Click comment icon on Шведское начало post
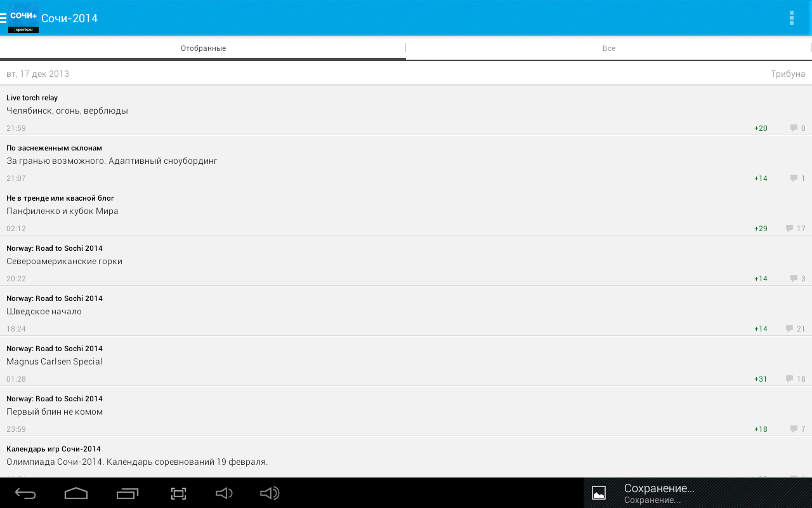The width and height of the screenshot is (812, 508). [x=789, y=328]
